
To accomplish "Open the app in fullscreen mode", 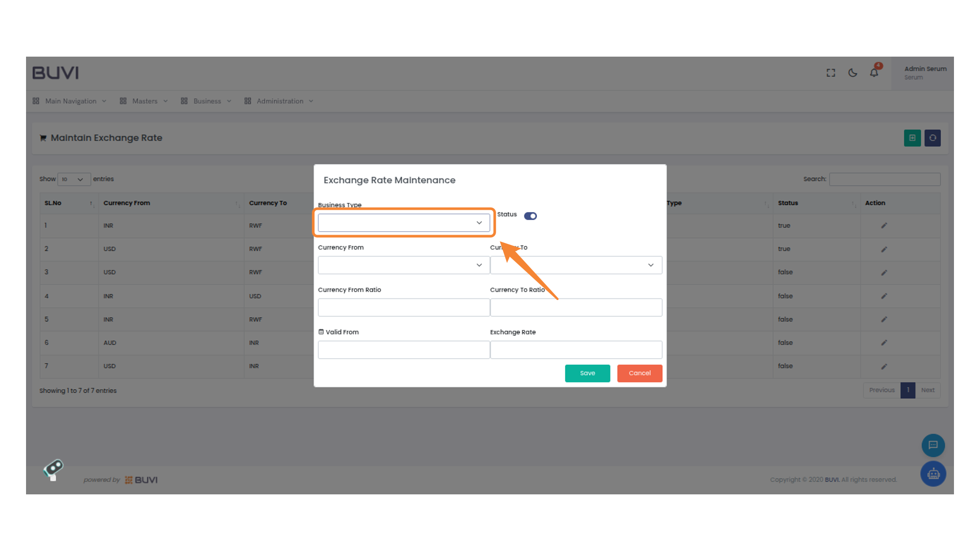I will click(x=830, y=72).
